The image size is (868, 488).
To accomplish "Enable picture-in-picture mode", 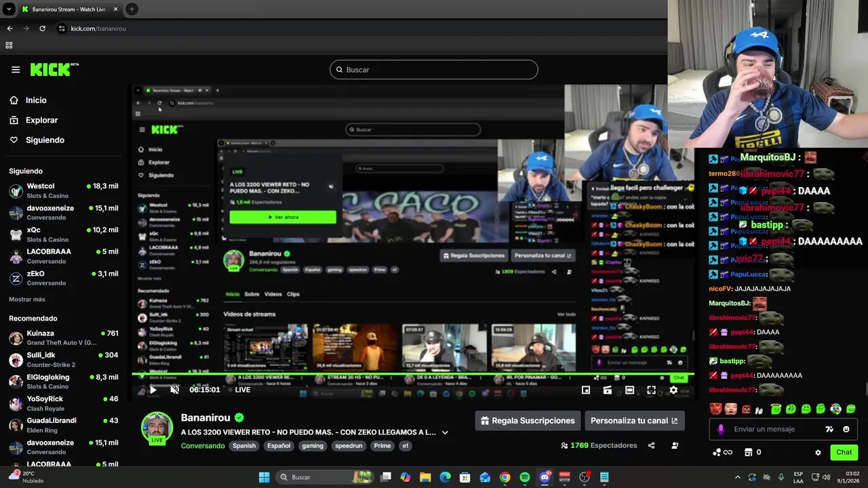I will [x=586, y=390].
